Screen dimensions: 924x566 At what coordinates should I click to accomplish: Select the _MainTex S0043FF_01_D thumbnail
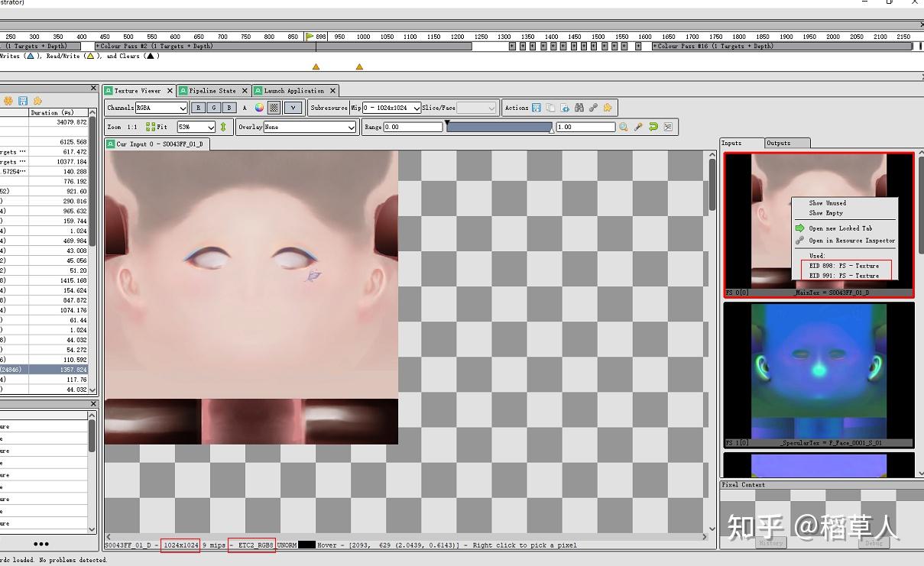point(819,225)
